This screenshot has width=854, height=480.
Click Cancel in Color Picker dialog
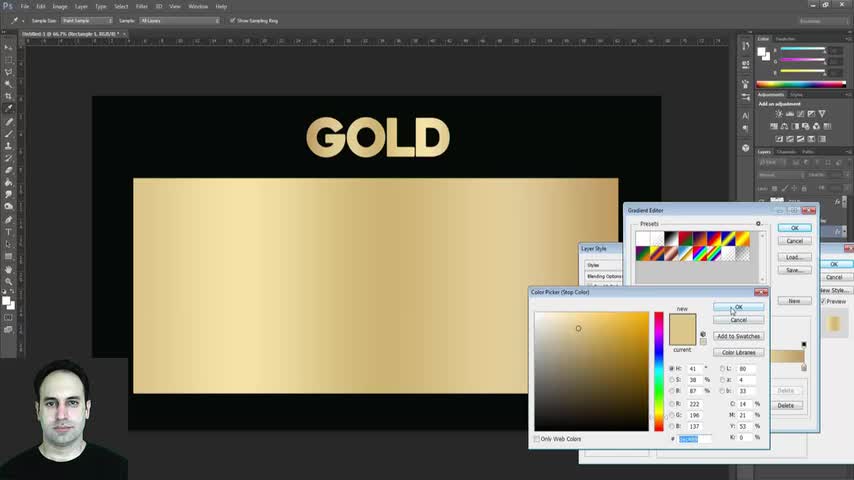point(739,320)
